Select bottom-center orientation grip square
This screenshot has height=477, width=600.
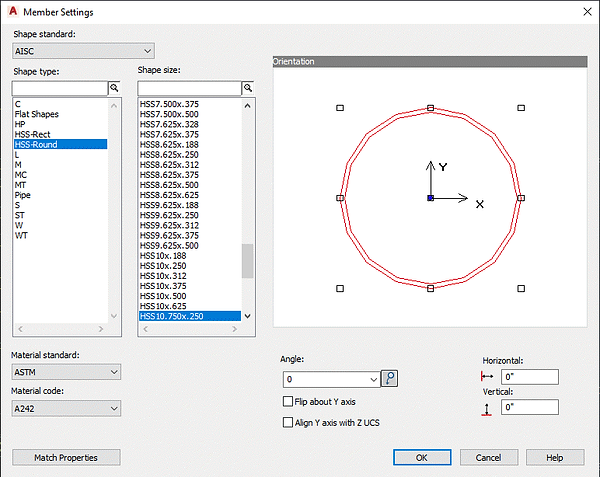(430, 288)
